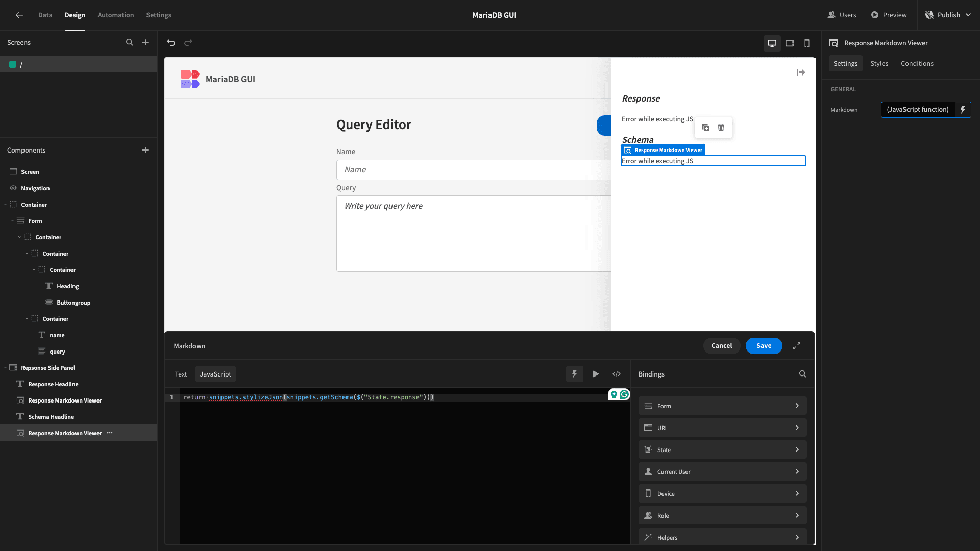Open bindings via lightning icon beside Markdown field
The height and width of the screenshot is (551, 980).
[x=963, y=110]
